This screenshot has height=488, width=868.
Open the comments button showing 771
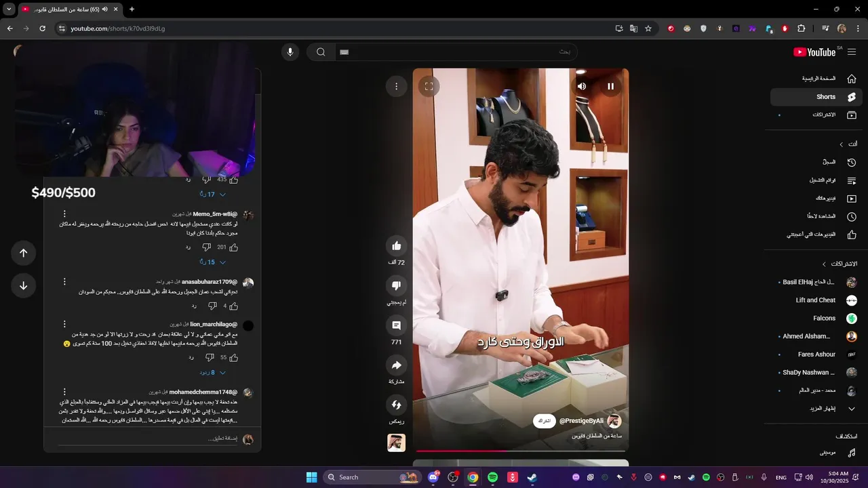[397, 325]
